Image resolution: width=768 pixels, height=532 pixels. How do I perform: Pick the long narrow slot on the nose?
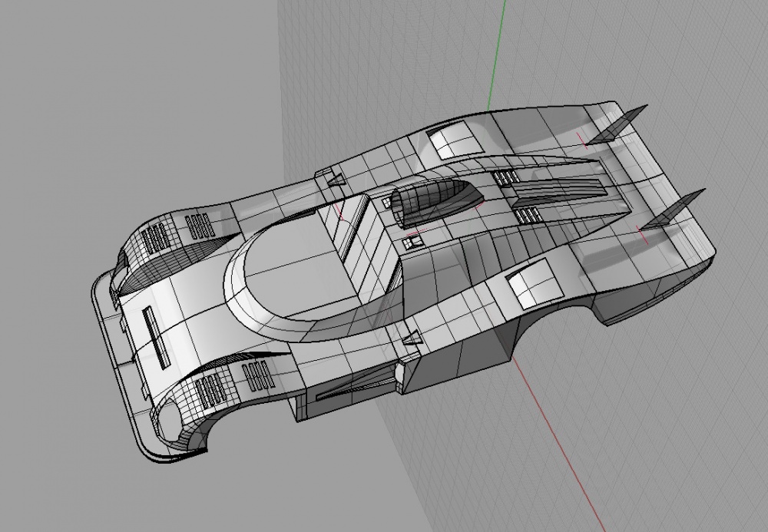[x=157, y=337]
